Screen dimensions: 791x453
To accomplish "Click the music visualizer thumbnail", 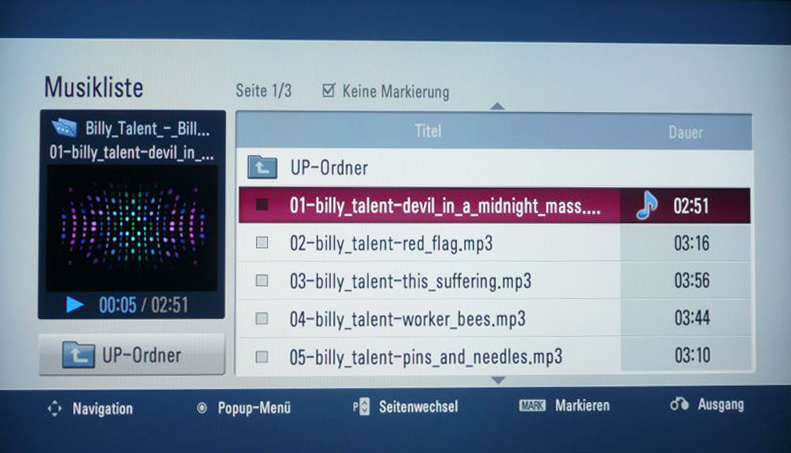I will pos(132,229).
